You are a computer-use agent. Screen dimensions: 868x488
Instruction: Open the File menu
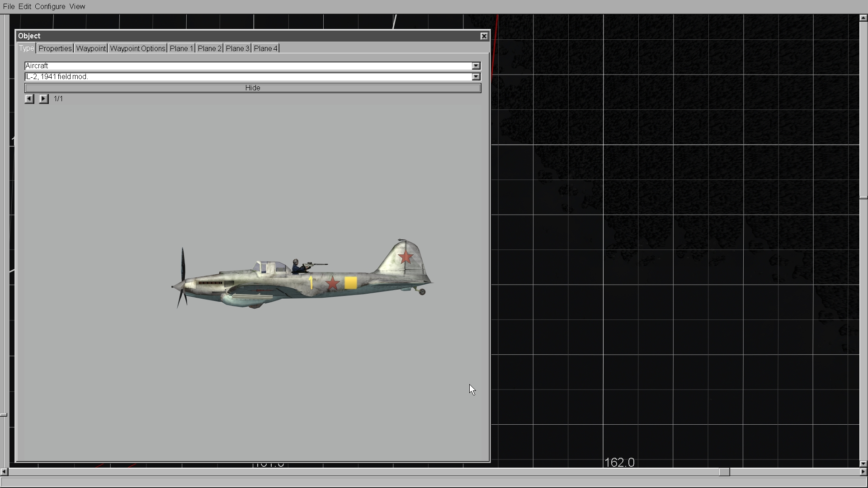tap(9, 6)
